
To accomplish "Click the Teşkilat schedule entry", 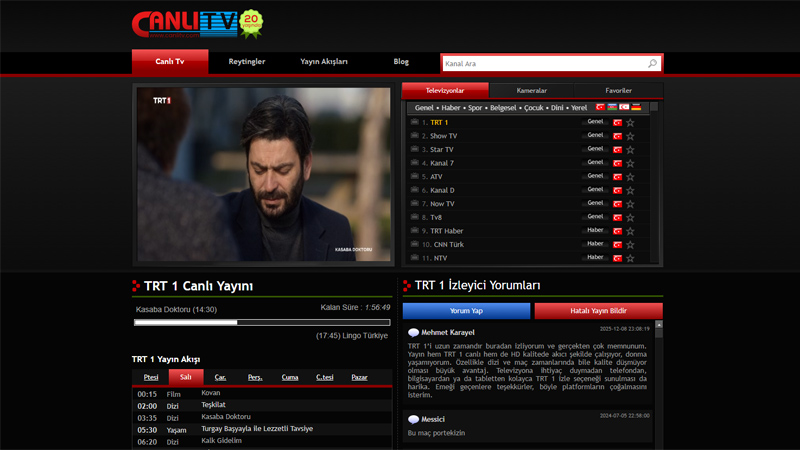I will (213, 405).
